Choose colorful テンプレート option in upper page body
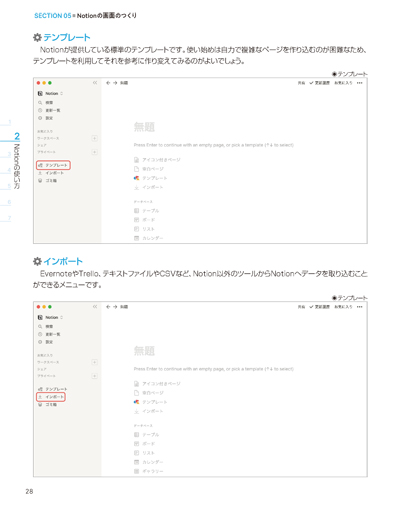The width and height of the screenshot is (400, 510). pos(150,178)
